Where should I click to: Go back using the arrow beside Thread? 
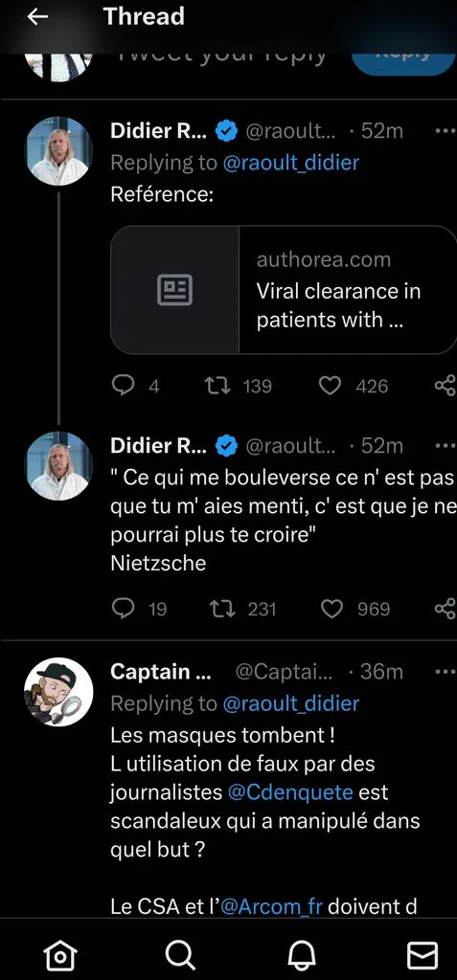pos(37,17)
